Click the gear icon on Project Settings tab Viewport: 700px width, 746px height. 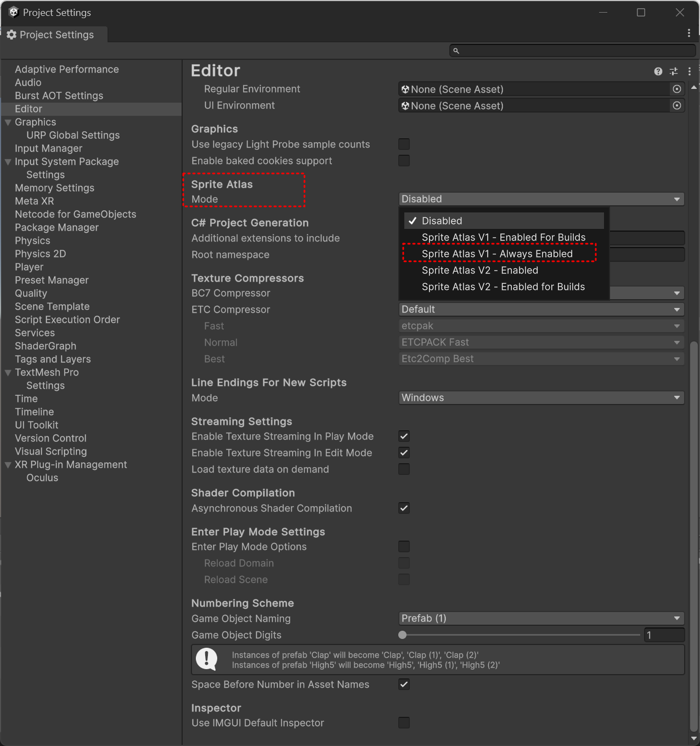click(x=12, y=35)
